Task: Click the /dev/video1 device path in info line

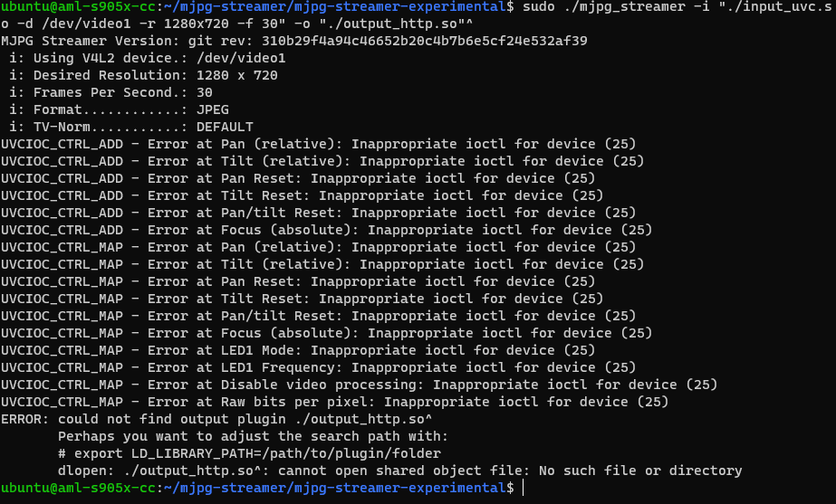Action: [x=241, y=58]
